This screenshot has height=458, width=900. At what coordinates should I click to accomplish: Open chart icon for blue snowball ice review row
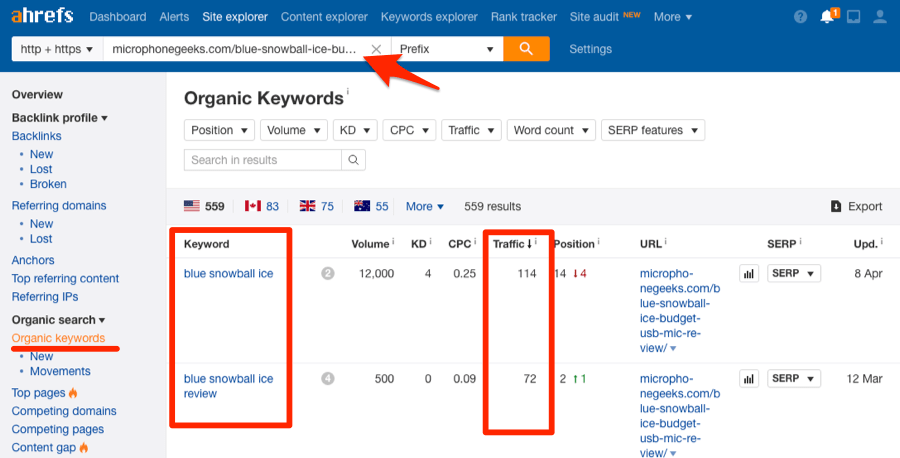(749, 379)
